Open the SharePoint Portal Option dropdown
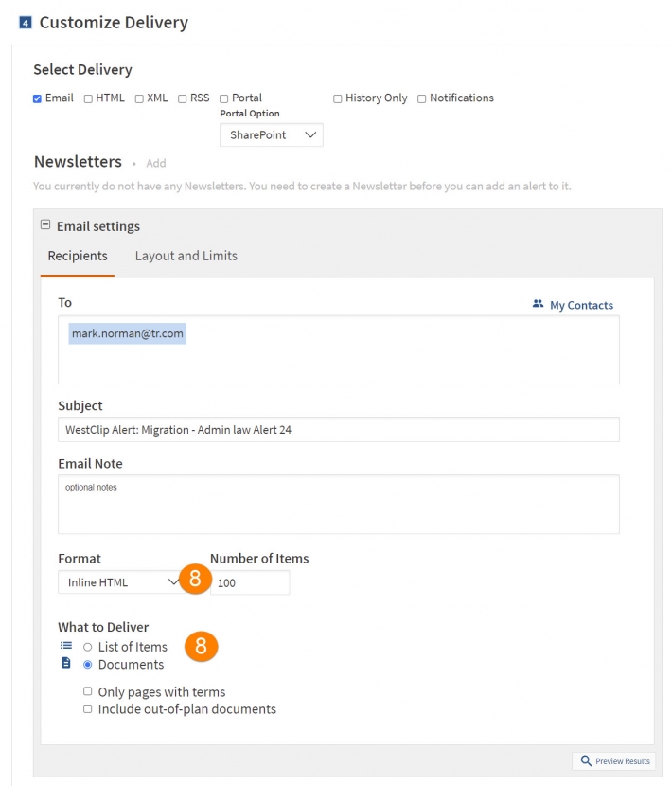The image size is (672, 786). [272, 134]
